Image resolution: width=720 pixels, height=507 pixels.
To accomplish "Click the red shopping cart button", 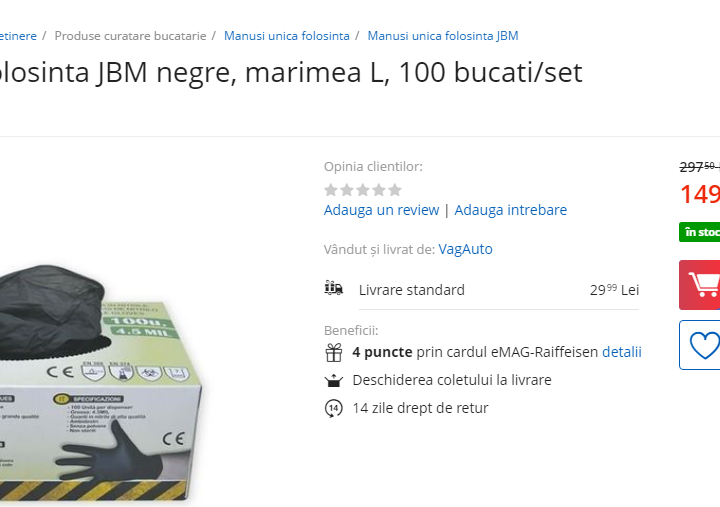I will (700, 285).
